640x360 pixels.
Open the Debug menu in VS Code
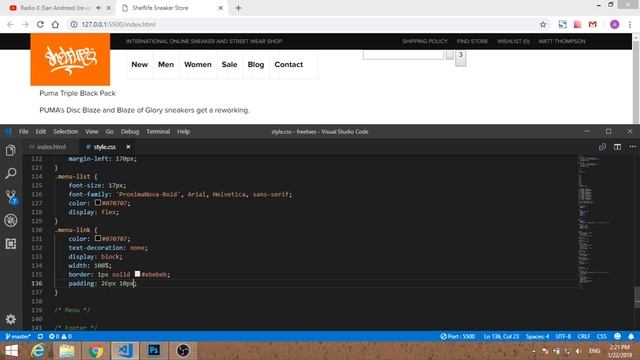tap(130, 131)
